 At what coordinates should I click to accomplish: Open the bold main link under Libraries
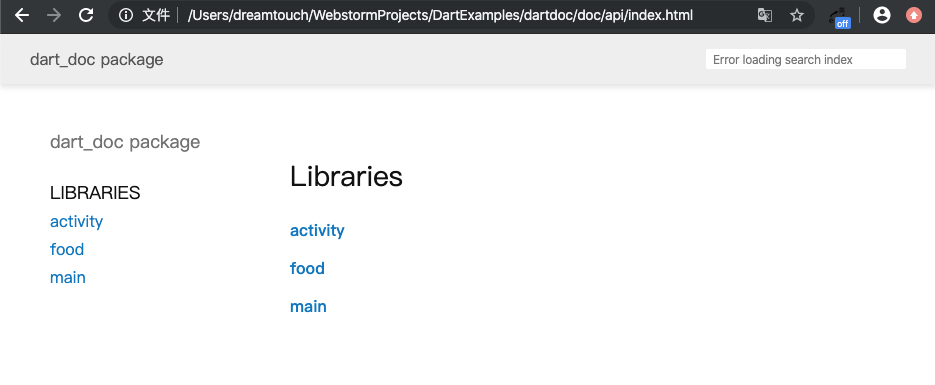(308, 306)
